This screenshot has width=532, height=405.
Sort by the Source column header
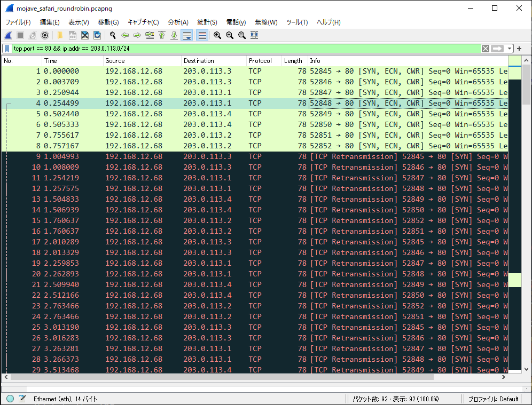pos(142,61)
